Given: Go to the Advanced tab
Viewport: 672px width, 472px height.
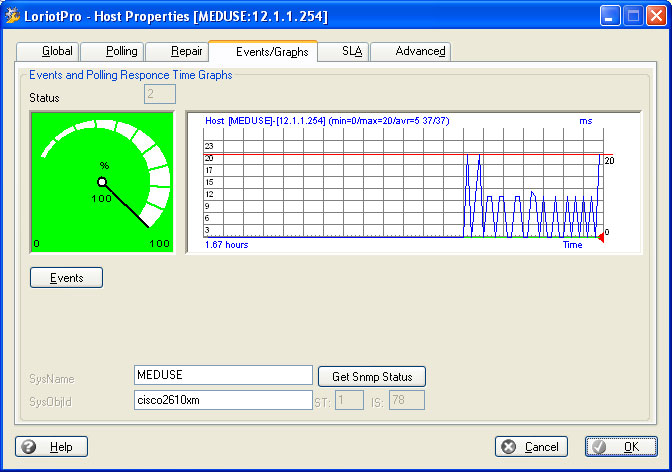Looking at the screenshot, I should (x=411, y=51).
